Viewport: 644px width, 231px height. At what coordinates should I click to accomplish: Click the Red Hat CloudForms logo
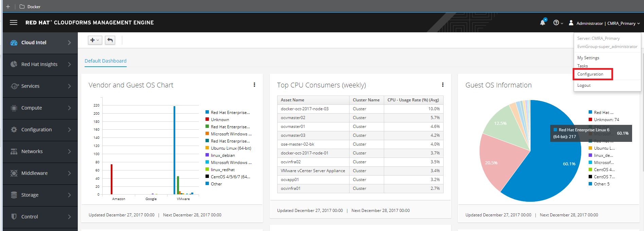pos(90,22)
